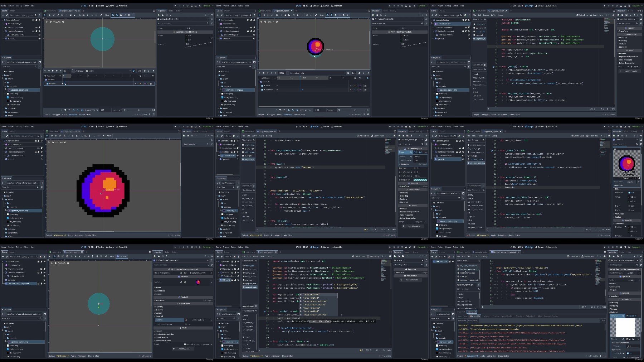The image size is (644, 362).
Task: Reset CollisionShape2D Radius property to default
Action: point(411,157)
